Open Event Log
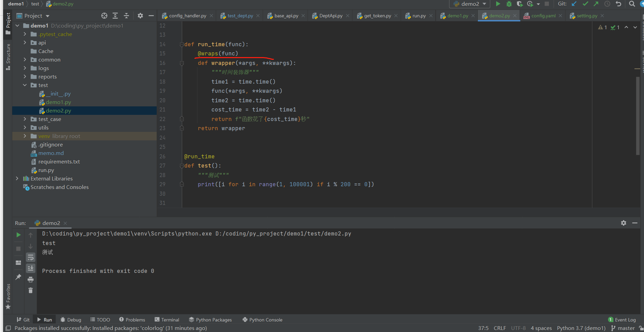Viewport: 644px width, 332px height. pyautogui.click(x=622, y=320)
